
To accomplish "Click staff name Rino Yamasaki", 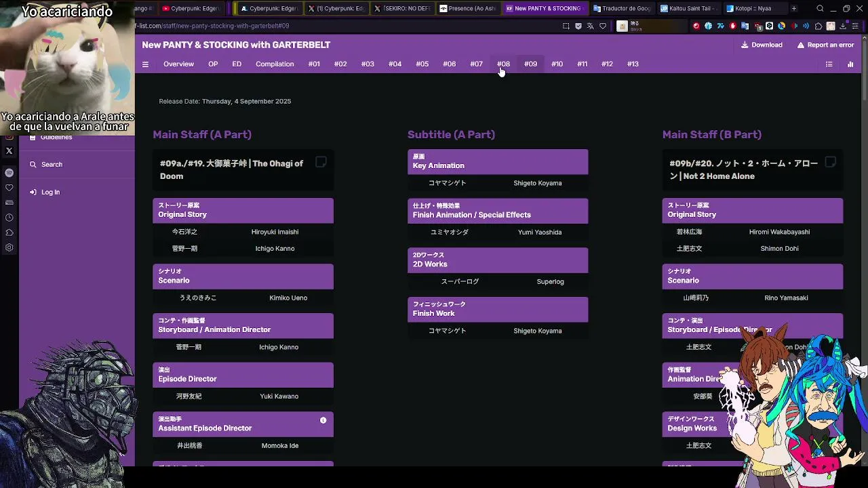I will (x=786, y=298).
